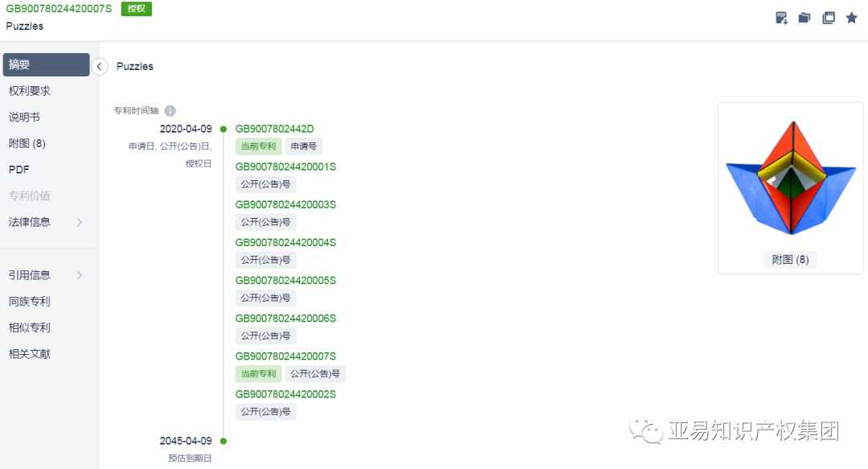
Task: Open publication GB90078024420003S
Action: click(x=285, y=204)
